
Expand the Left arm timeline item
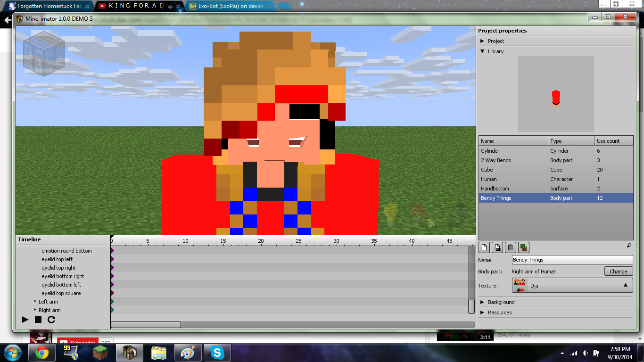pyautogui.click(x=35, y=301)
